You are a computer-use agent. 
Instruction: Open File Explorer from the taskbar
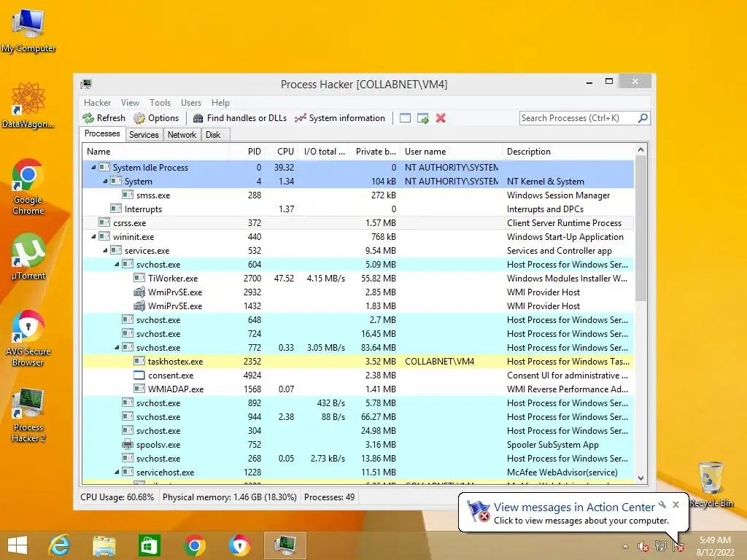pos(104,545)
